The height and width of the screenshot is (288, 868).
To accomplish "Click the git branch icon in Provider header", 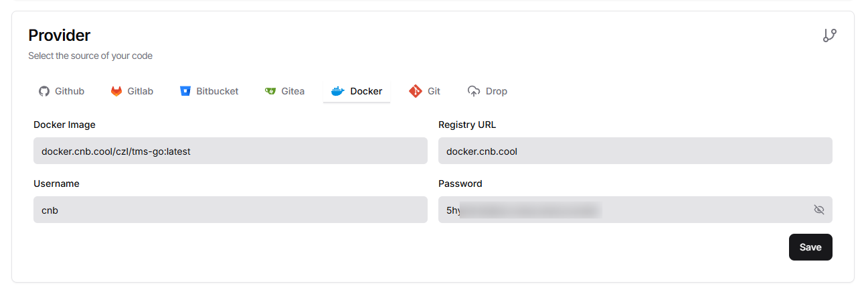I will pyautogui.click(x=830, y=35).
